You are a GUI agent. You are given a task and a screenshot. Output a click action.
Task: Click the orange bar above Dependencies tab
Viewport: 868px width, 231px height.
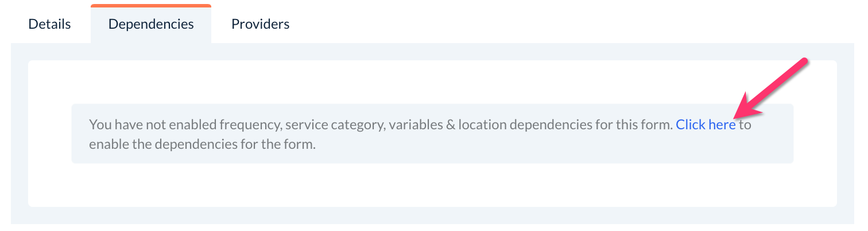tap(151, 6)
